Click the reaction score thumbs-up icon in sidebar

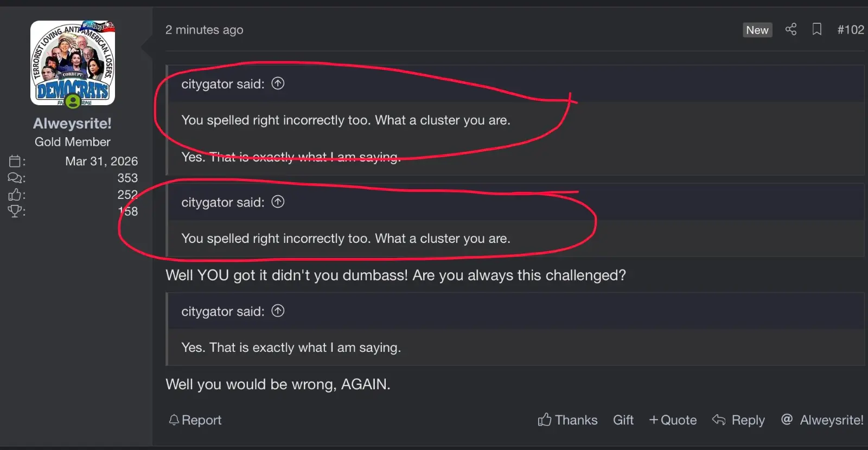pyautogui.click(x=15, y=195)
